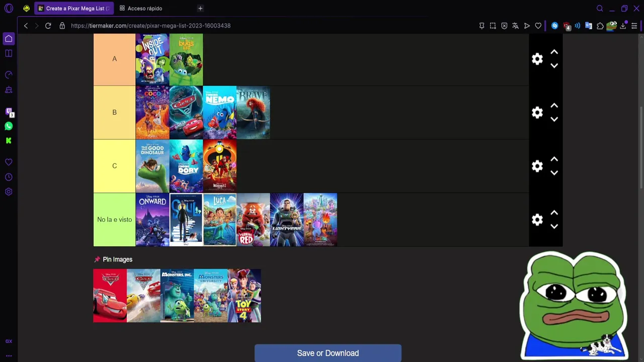Screen dimensions: 644x362
Task: Switch to the Acceso rápido tab
Action: pyautogui.click(x=141, y=9)
